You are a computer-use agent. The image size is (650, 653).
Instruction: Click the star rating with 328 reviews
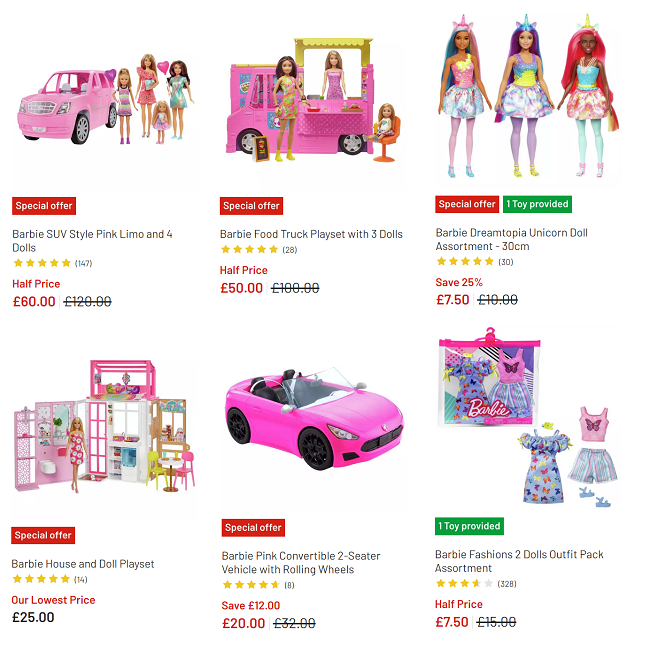coord(476,583)
